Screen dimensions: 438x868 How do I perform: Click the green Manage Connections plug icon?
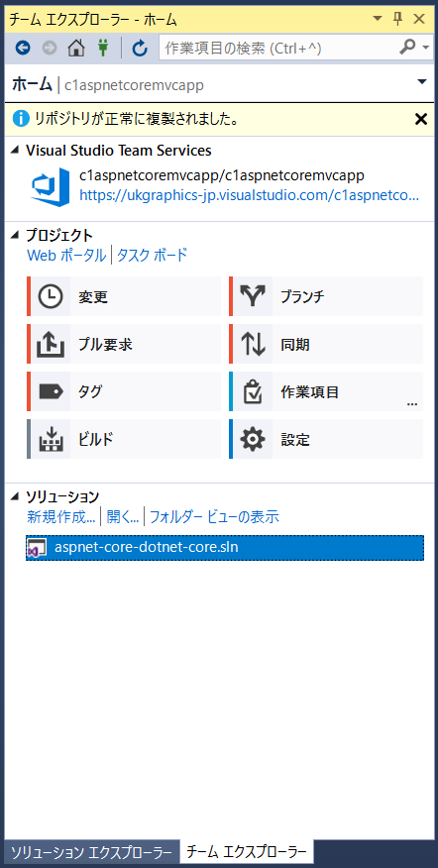(102, 49)
